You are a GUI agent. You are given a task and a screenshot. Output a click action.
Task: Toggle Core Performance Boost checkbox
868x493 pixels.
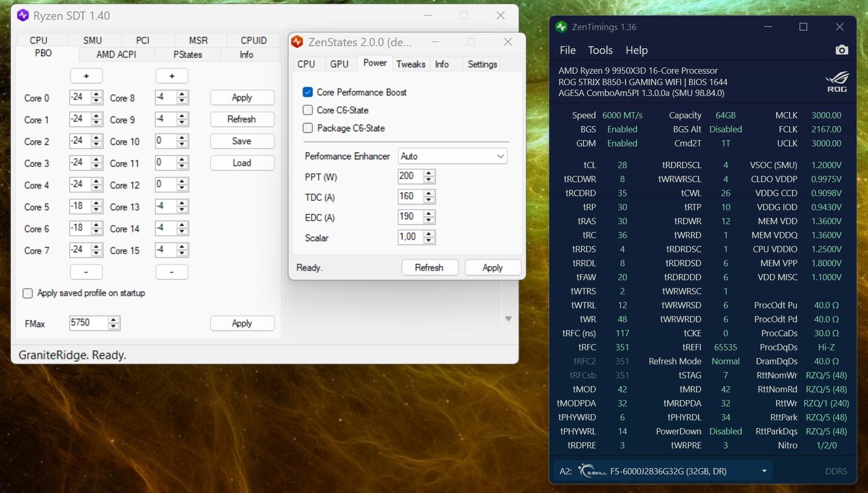click(x=308, y=92)
